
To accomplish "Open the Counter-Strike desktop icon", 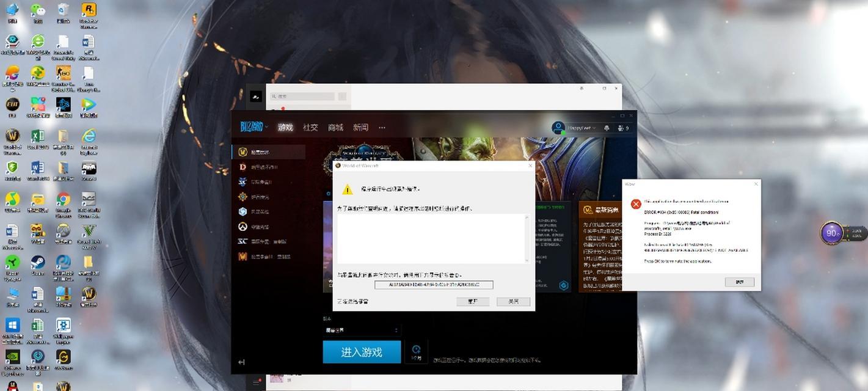I will 63,78.
